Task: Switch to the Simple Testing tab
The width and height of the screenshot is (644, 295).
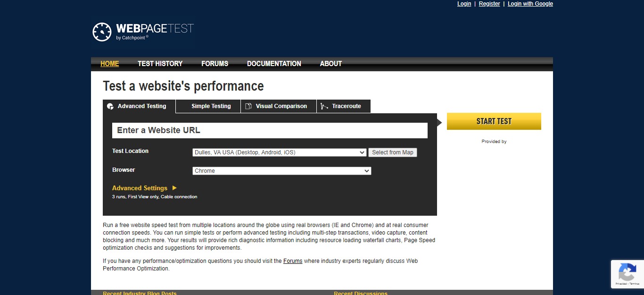Action: (x=208, y=106)
